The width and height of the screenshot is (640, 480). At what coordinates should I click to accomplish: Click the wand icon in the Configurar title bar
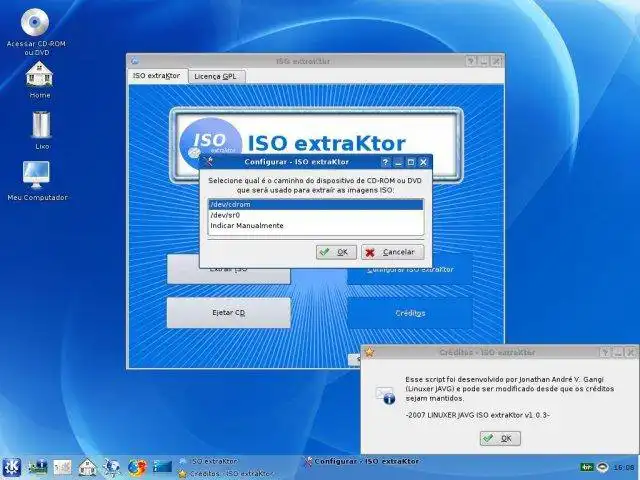[x=208, y=162]
